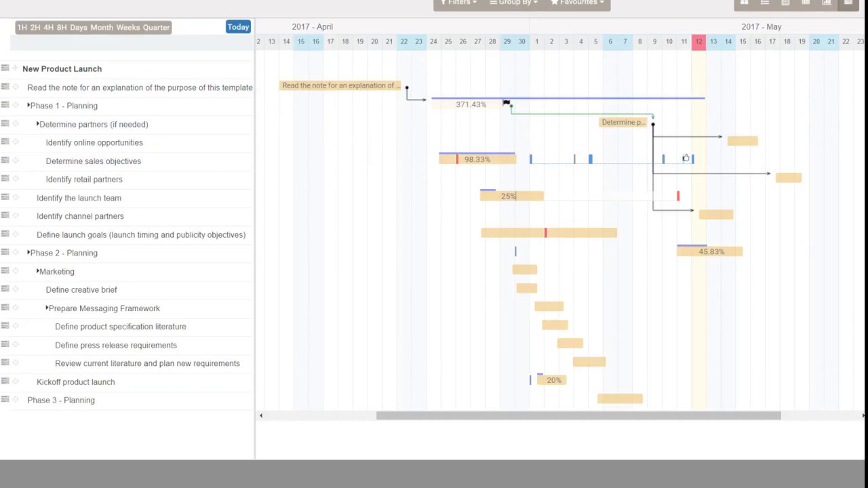Click the left scroll arrow of Gantt

(261, 415)
